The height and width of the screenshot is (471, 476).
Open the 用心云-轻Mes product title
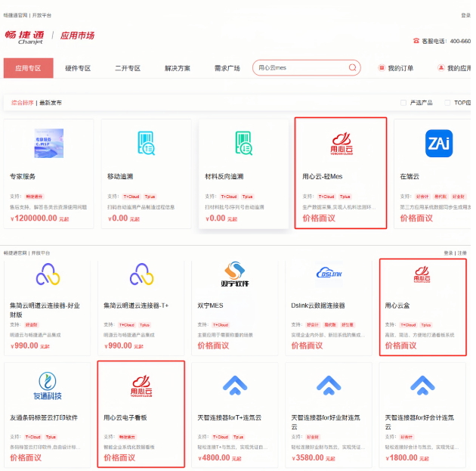tap(323, 176)
